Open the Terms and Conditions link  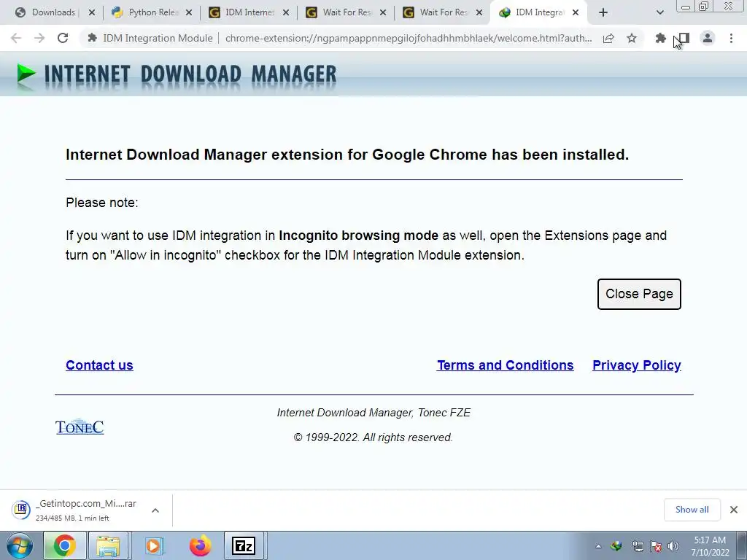(x=505, y=365)
